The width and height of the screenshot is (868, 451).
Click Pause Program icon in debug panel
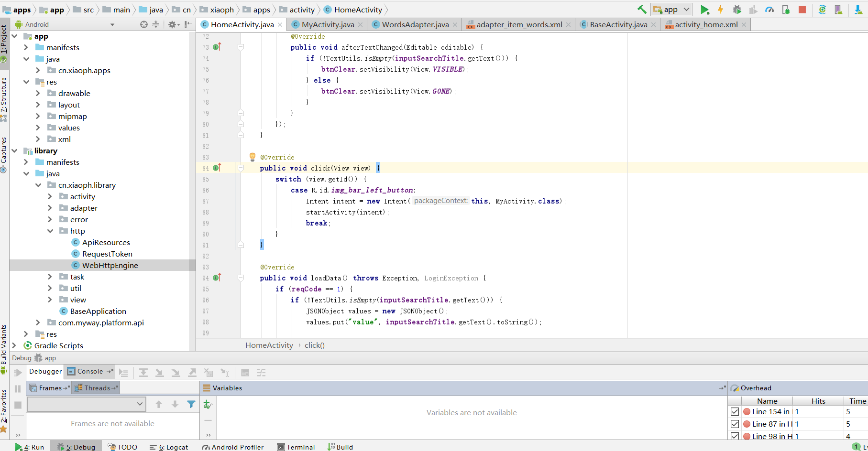coord(18,389)
